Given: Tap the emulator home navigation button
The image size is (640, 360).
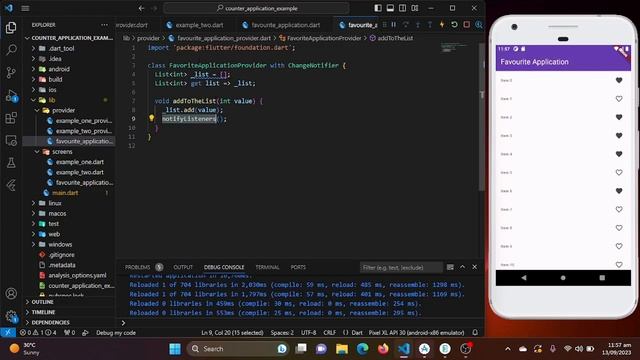Looking at the screenshot, I should pyautogui.click(x=563, y=278).
